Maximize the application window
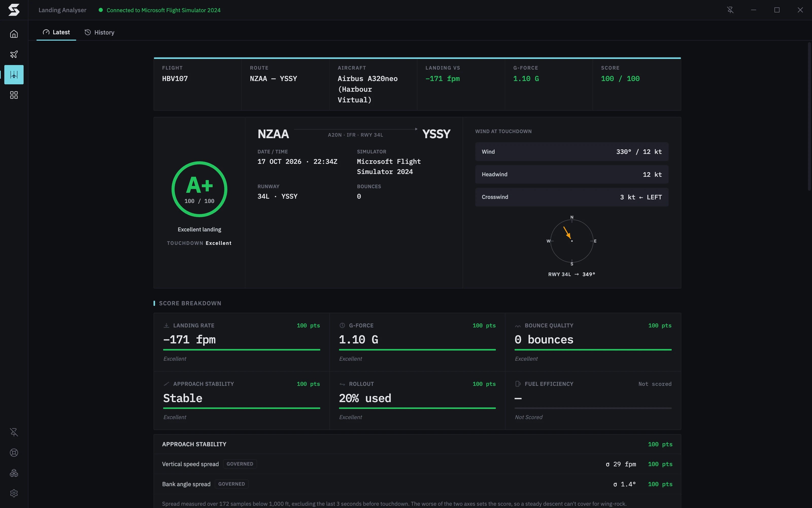Screen dimensions: 812x508 pyautogui.click(x=777, y=10)
